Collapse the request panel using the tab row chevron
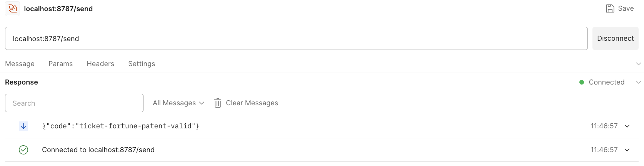This screenshot has width=644, height=166. pos(639,64)
